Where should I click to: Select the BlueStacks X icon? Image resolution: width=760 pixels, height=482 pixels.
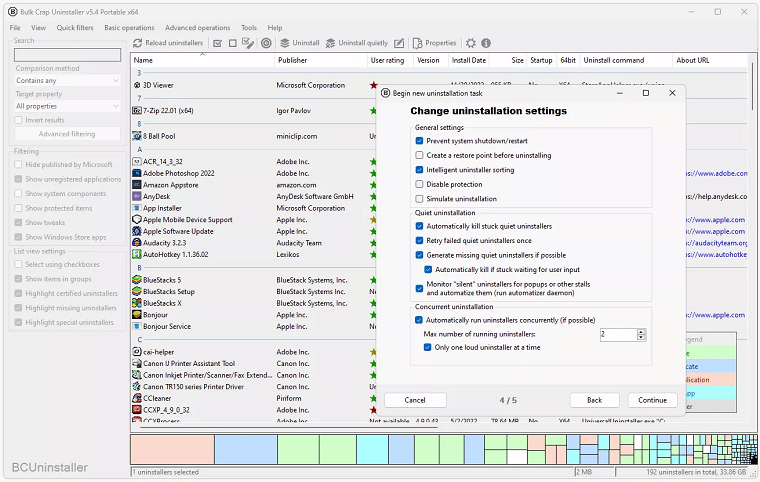tap(137, 303)
